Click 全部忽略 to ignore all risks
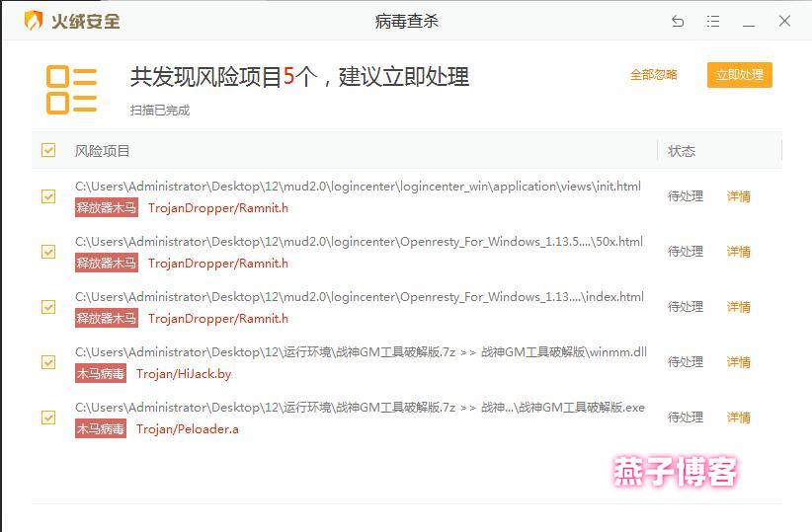Viewport: 812px width, 532px height. tap(654, 75)
